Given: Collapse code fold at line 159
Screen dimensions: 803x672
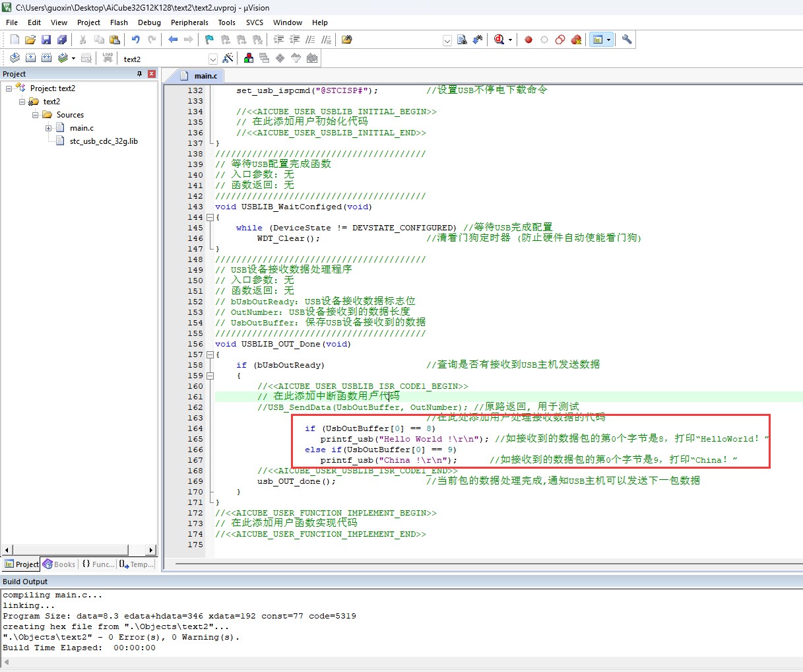Looking at the screenshot, I should [x=210, y=376].
